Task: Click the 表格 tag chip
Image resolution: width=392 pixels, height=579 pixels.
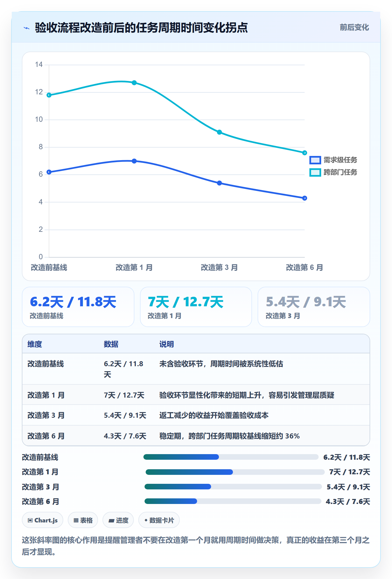Action: pos(83,520)
